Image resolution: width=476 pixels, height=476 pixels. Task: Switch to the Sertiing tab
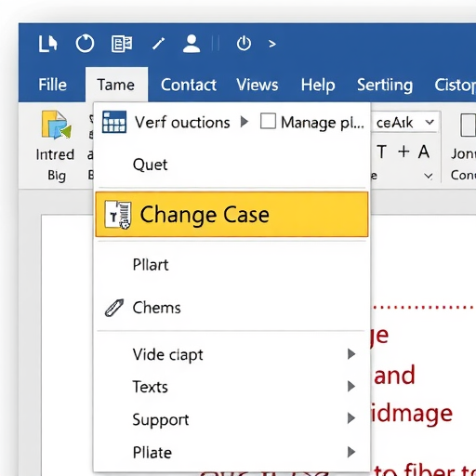(385, 86)
